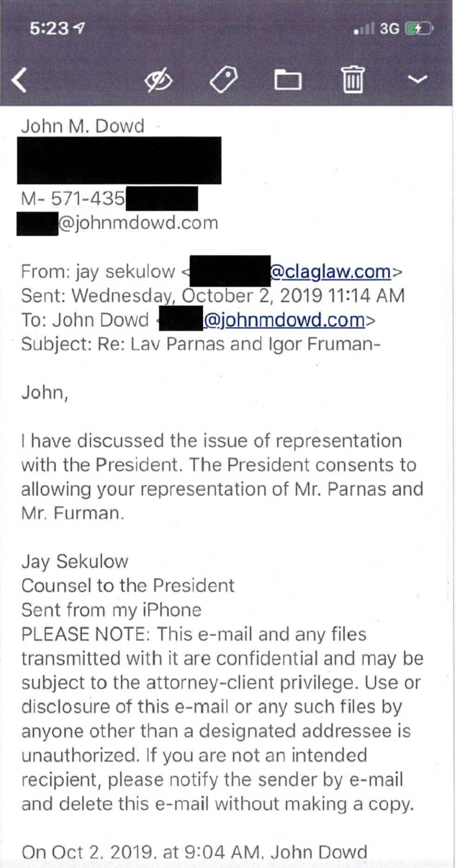Open the @johnmdowd.com recipient address link
The height and width of the screenshot is (868, 457).
click(284, 320)
